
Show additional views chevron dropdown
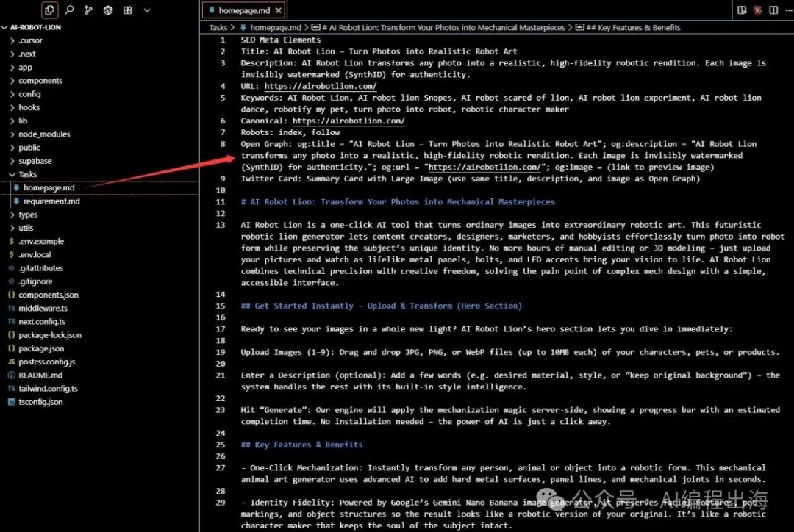(x=147, y=10)
